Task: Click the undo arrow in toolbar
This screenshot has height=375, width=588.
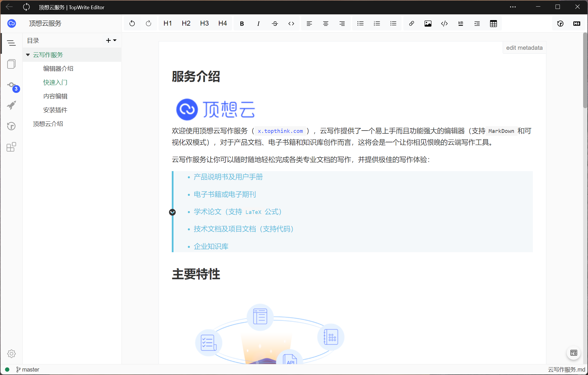Action: 132,24
